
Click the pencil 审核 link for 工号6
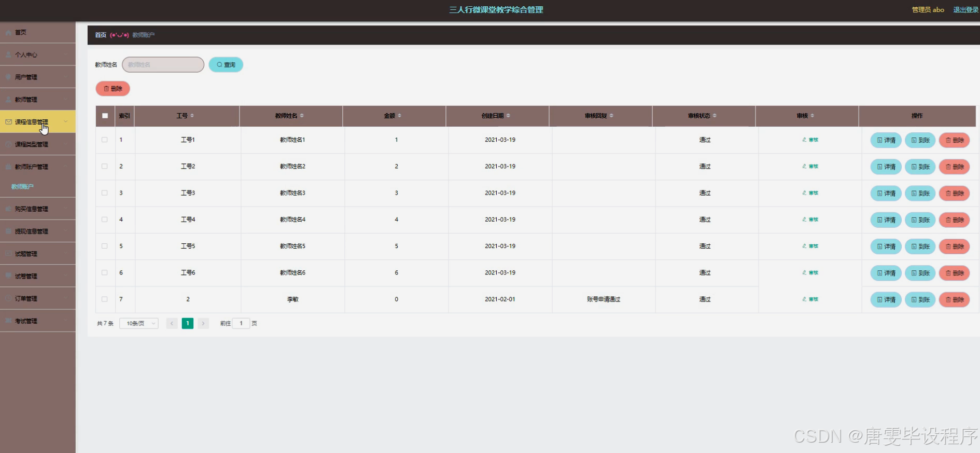(x=810, y=272)
